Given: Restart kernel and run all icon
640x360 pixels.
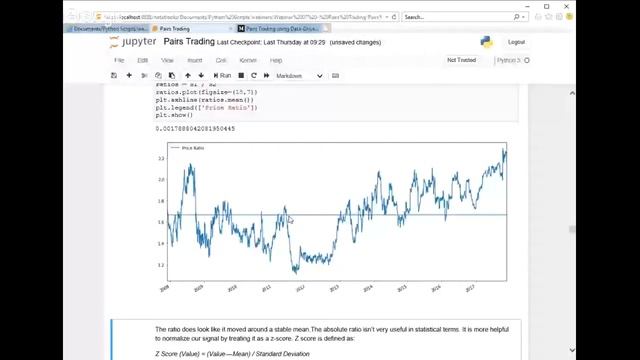Looking at the screenshot, I should click(x=267, y=76).
